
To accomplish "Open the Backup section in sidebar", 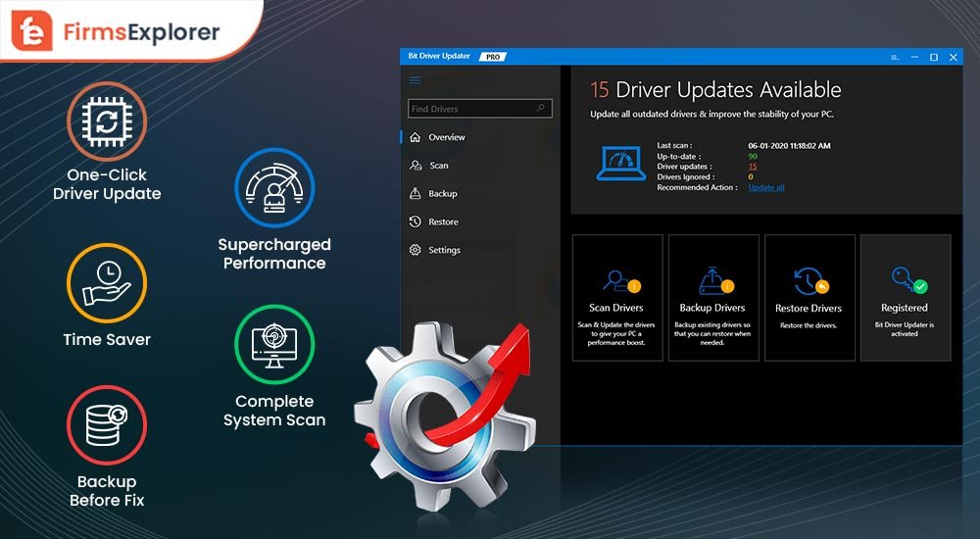I will (x=443, y=193).
